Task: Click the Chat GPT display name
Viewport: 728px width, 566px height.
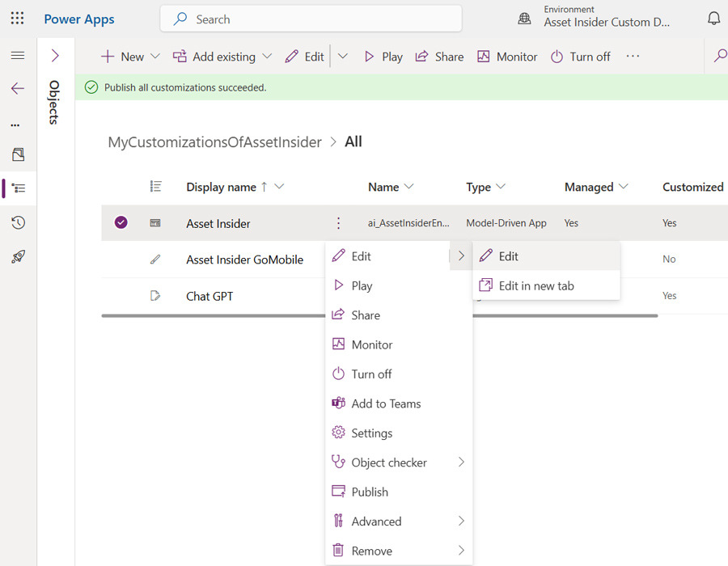Action: [210, 297]
